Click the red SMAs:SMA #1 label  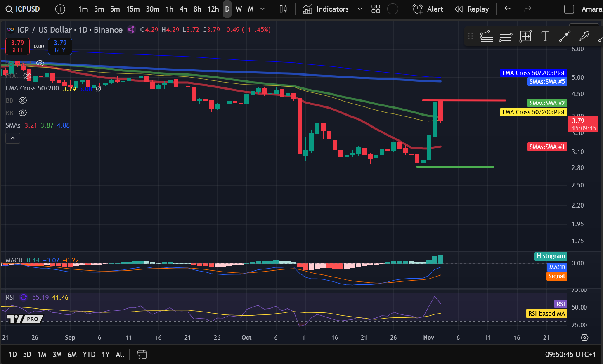(x=547, y=147)
